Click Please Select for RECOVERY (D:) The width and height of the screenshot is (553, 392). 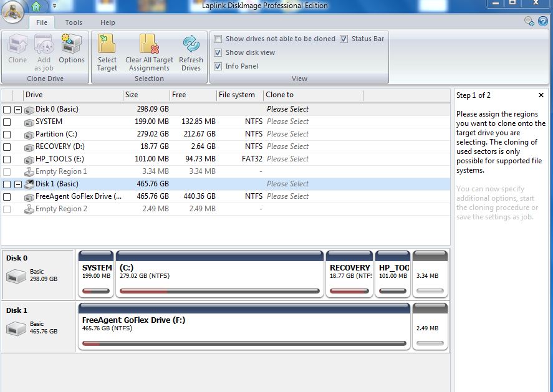pos(287,146)
